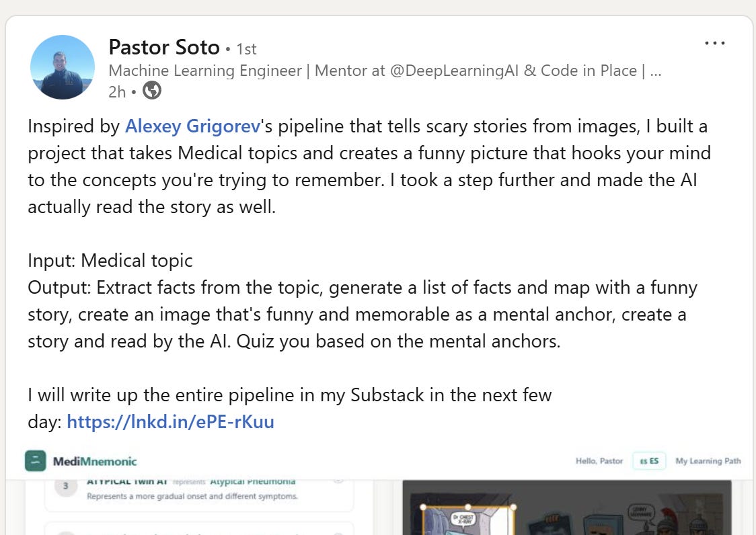Open Pastor Soto's profile picture
The height and width of the screenshot is (535, 756).
point(62,67)
